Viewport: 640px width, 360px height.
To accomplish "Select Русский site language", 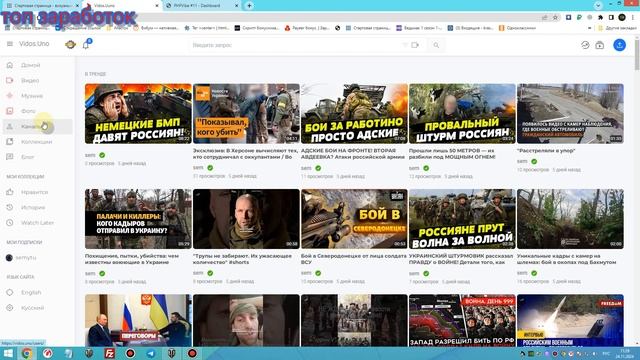I will [x=38, y=308].
